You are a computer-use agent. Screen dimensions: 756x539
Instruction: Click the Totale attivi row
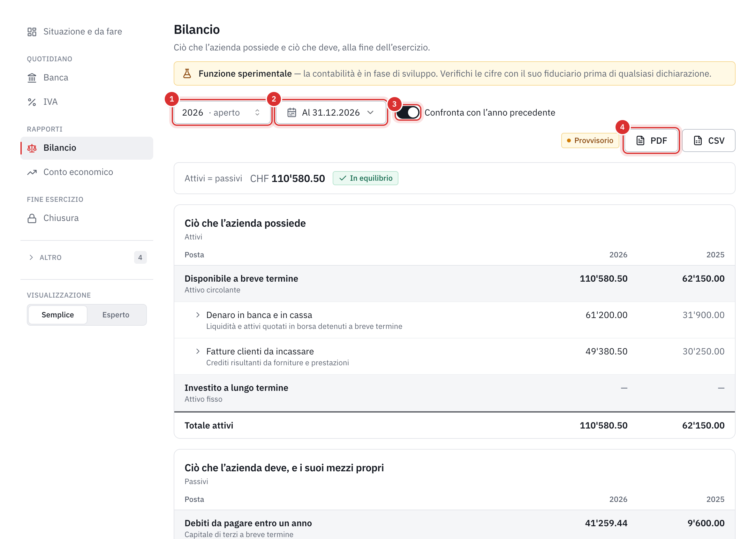[454, 426]
